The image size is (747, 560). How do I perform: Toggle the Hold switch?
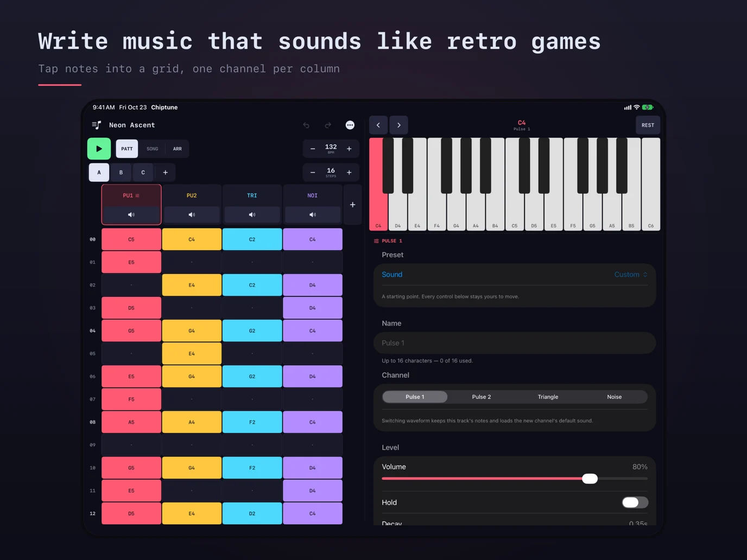(635, 502)
